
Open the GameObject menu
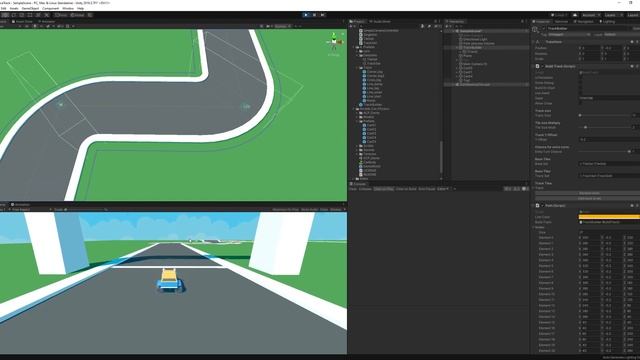(30, 8)
